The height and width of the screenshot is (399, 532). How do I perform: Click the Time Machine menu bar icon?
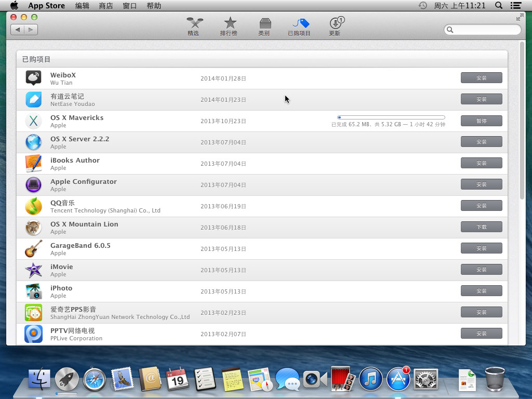[x=423, y=5]
